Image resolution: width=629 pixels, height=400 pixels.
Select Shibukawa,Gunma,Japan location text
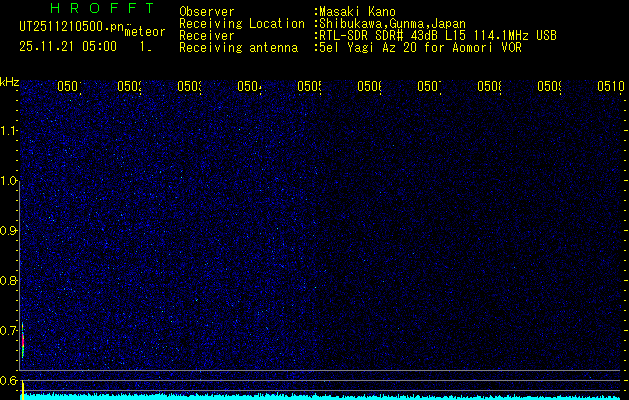392,24
